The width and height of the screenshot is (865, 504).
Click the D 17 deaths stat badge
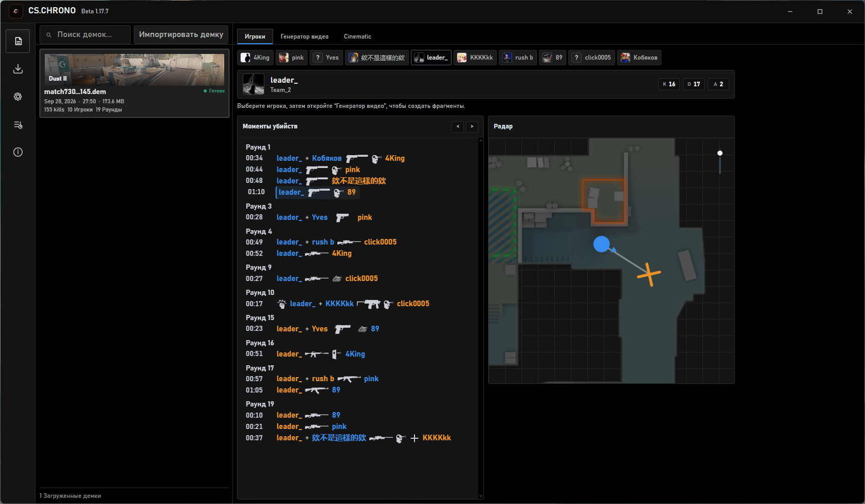click(x=694, y=84)
